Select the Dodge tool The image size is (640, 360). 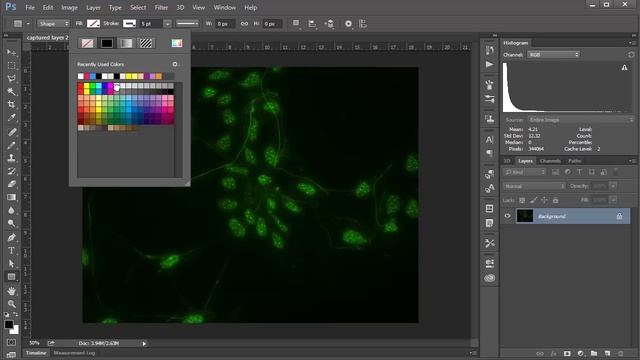click(x=11, y=223)
